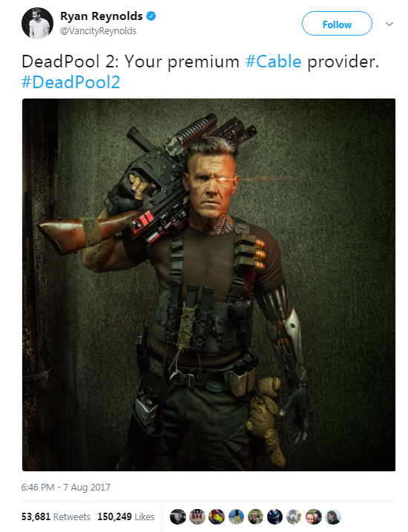Select the red and yellow liker avatar

(x=217, y=516)
